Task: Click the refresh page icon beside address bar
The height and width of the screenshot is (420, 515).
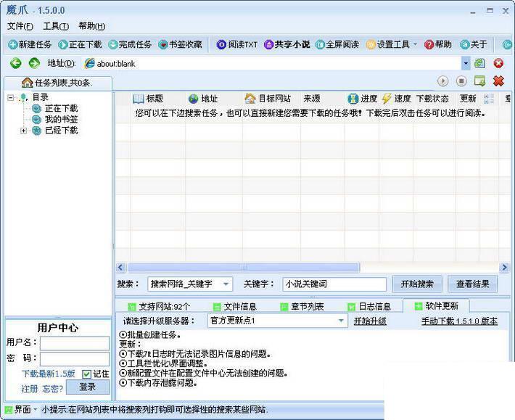Action: point(479,63)
